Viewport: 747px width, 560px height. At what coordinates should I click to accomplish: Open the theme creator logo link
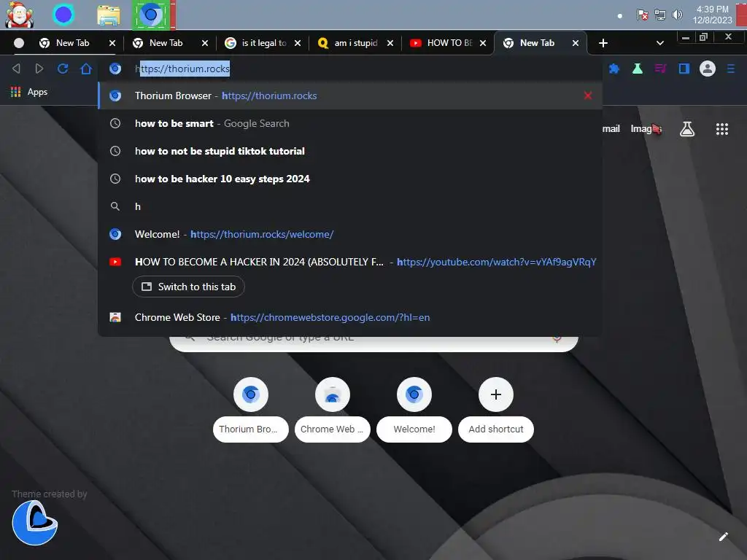pyautogui.click(x=35, y=522)
